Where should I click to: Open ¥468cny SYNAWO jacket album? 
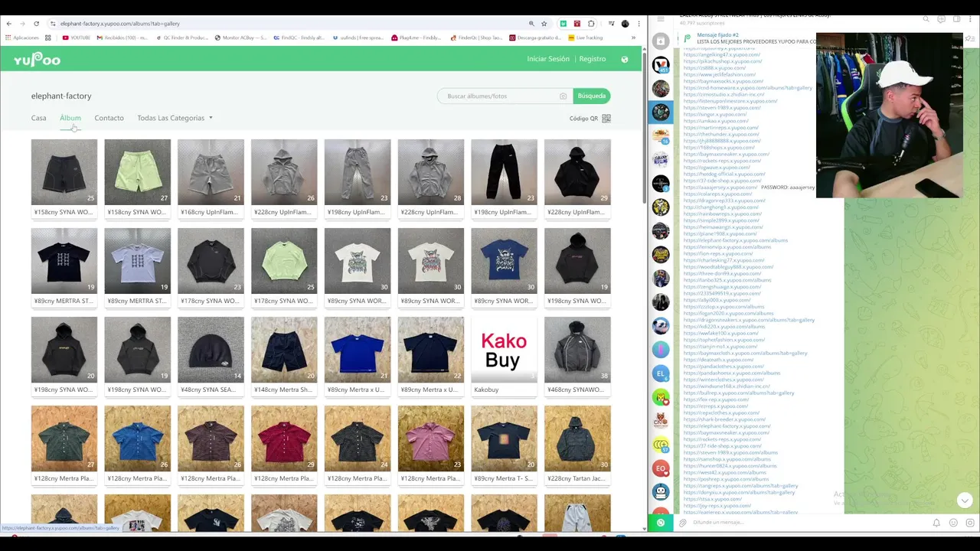pyautogui.click(x=577, y=356)
